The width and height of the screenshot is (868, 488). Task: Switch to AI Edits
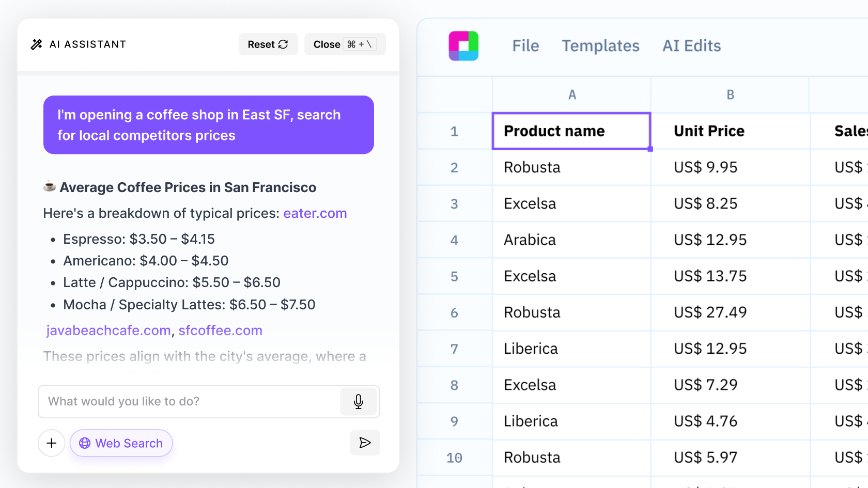point(691,45)
